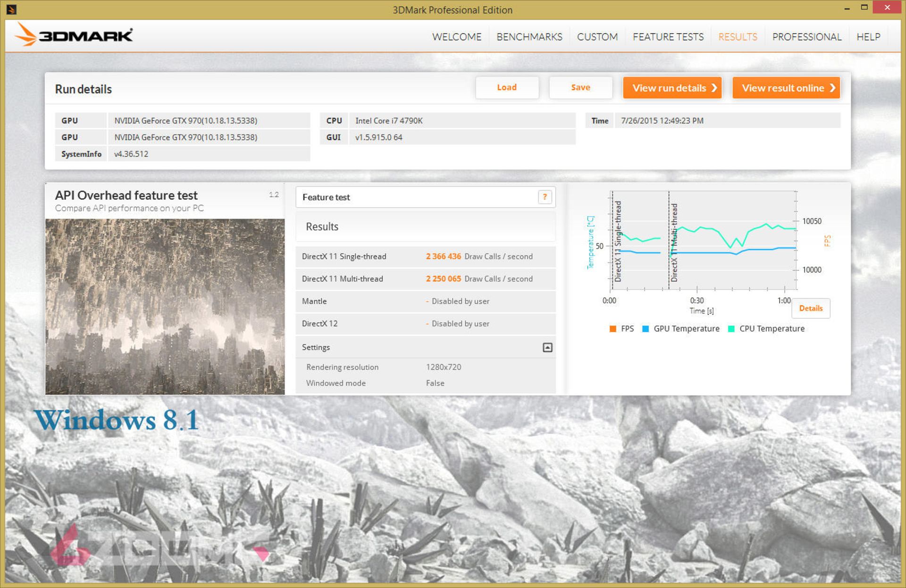Go to the CUSTOM tab
Image resolution: width=906 pixels, height=588 pixels.
(597, 37)
